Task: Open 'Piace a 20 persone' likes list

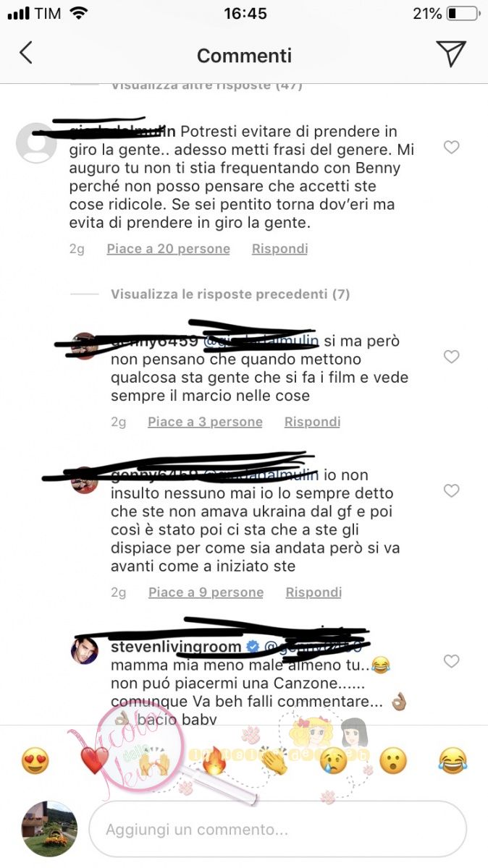Action: 168,249
